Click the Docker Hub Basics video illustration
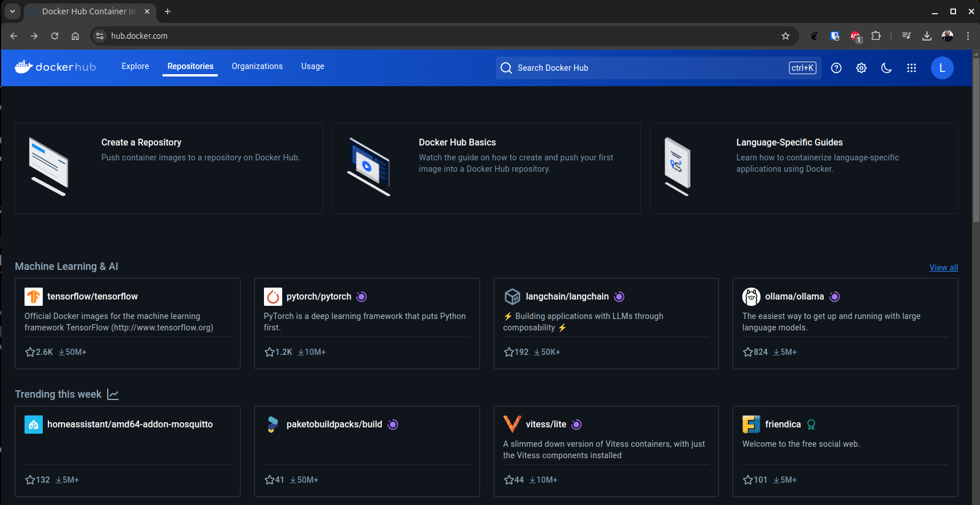Viewport: 980px width, 505px height. point(369,167)
